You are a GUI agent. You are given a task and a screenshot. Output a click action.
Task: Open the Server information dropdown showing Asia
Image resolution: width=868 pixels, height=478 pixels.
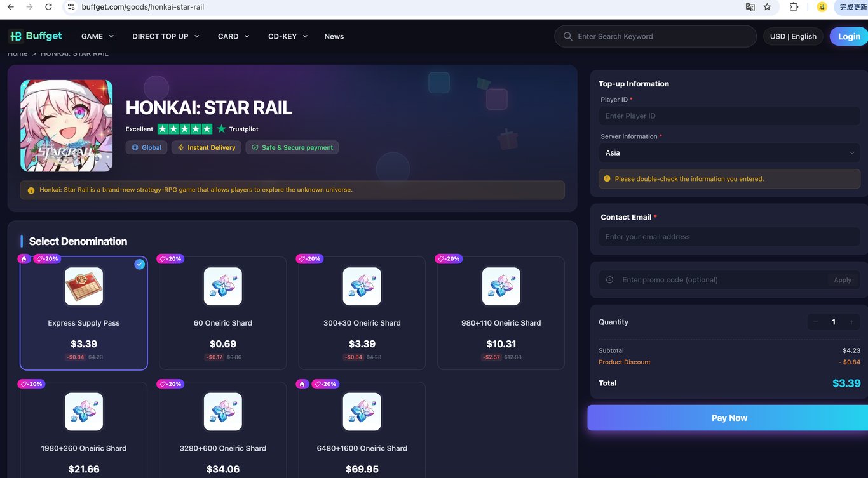coord(729,153)
